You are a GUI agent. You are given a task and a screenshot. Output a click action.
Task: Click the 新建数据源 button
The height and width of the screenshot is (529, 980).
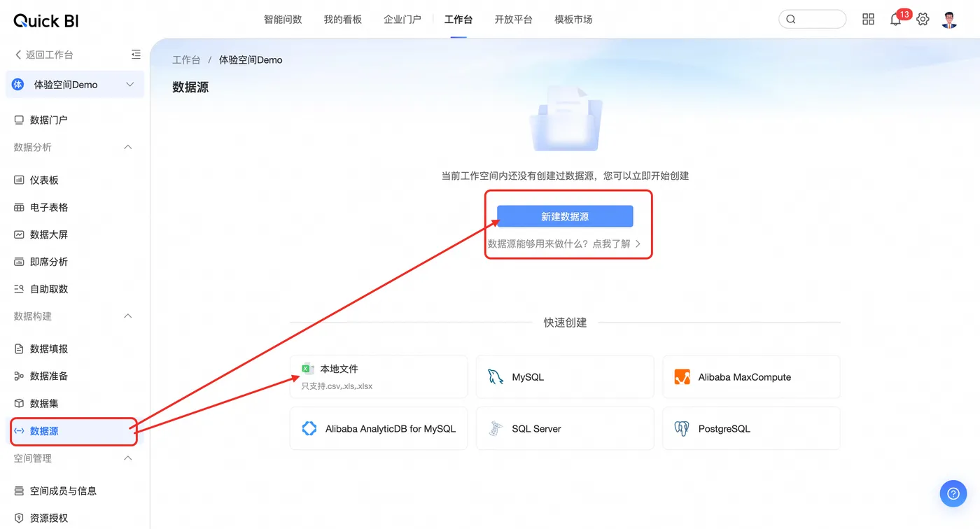click(x=565, y=217)
